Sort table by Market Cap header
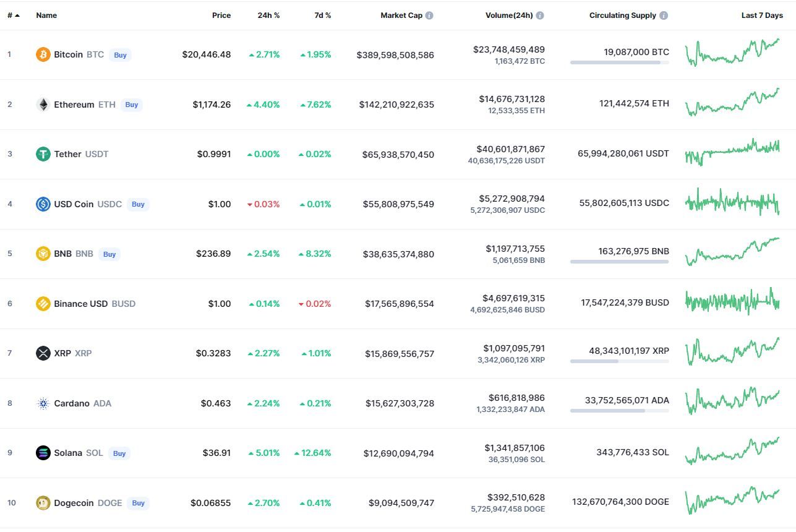 (x=401, y=15)
